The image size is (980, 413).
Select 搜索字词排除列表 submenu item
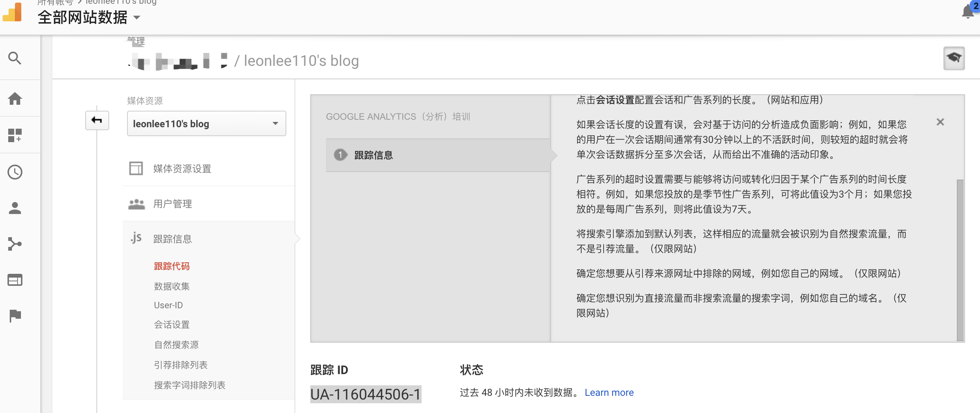189,385
